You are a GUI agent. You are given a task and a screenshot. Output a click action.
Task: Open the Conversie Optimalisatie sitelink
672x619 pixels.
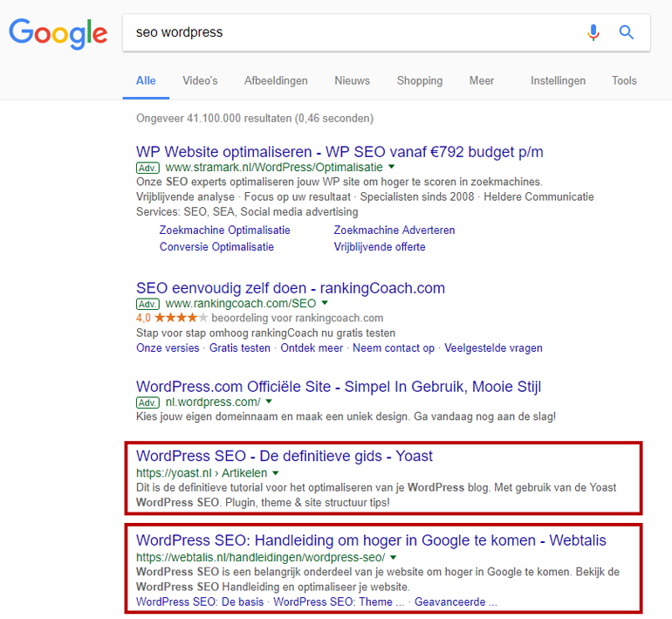216,247
